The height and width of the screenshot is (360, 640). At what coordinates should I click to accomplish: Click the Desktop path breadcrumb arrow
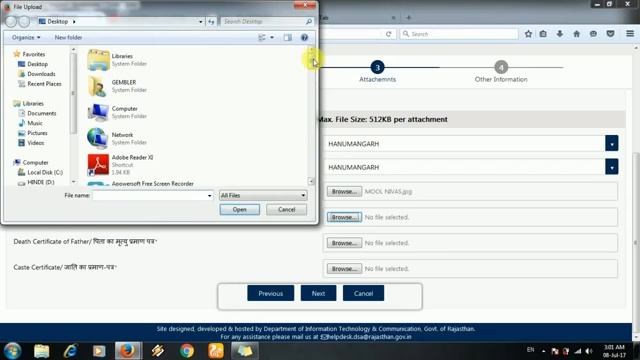coord(74,21)
